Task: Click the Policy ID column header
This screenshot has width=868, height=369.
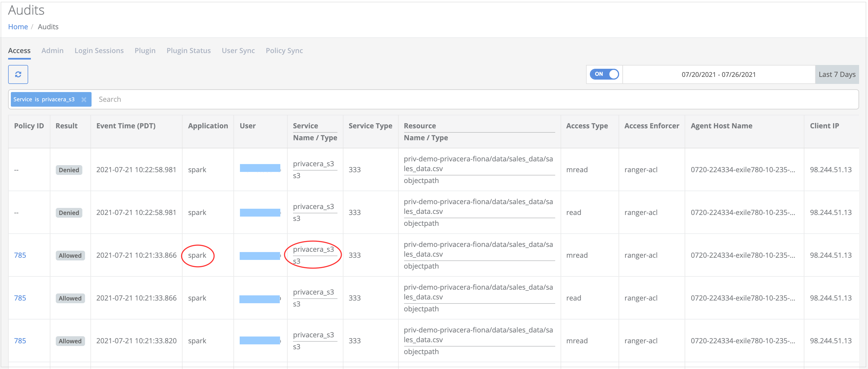Action: pyautogui.click(x=29, y=126)
